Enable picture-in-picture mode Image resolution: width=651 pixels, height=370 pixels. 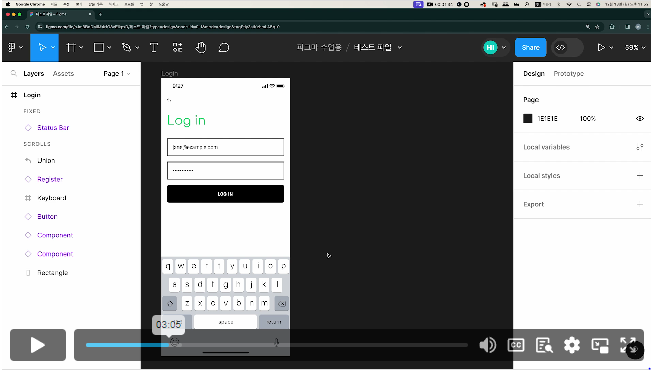[600, 345]
